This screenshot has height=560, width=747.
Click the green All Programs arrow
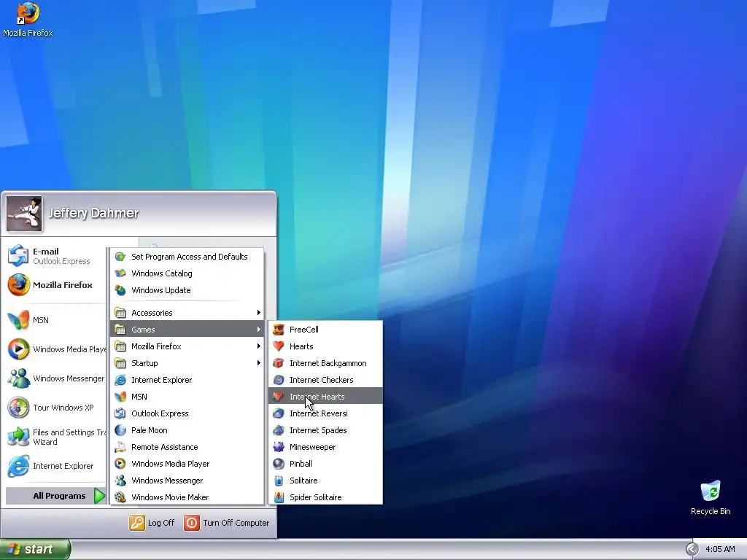(99, 496)
